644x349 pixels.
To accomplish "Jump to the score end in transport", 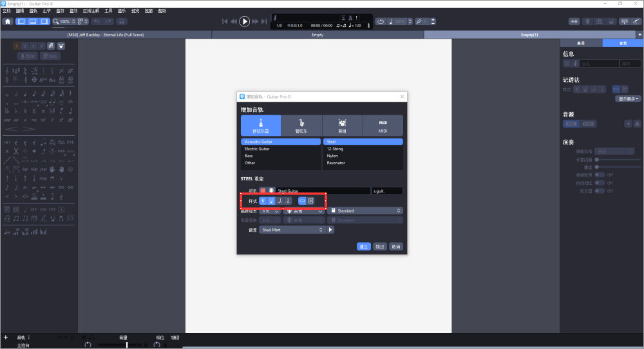I will (x=264, y=21).
